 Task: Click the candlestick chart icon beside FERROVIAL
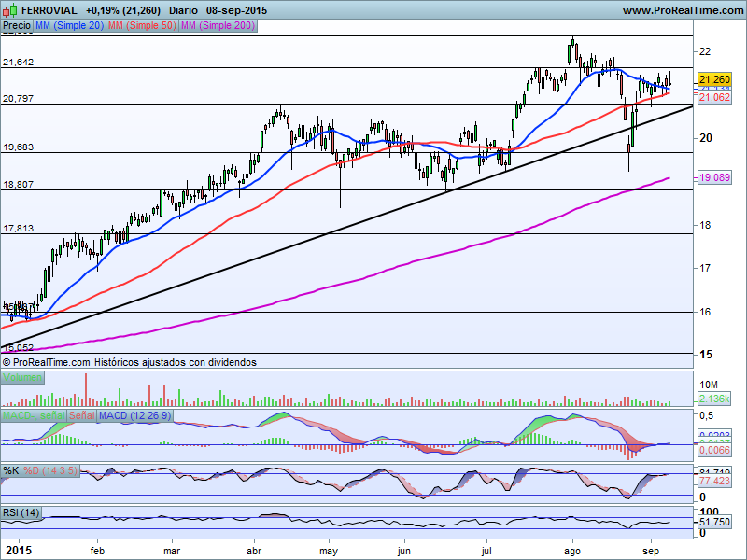10,9
